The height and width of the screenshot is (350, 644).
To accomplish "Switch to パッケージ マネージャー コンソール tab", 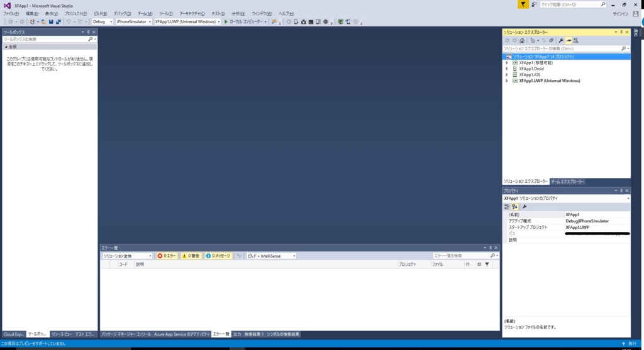I will [126, 334].
